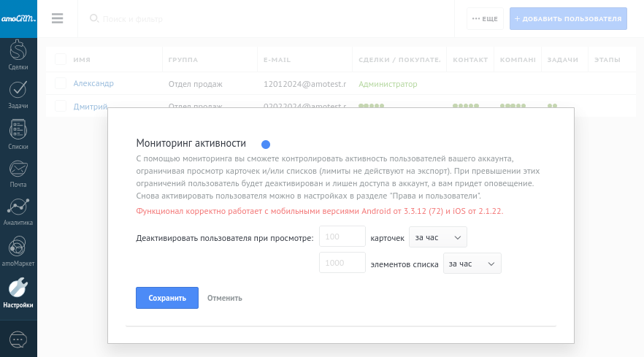This screenshot has height=357, width=644.
Task: Check the box next to Александр
Action: (x=60, y=84)
